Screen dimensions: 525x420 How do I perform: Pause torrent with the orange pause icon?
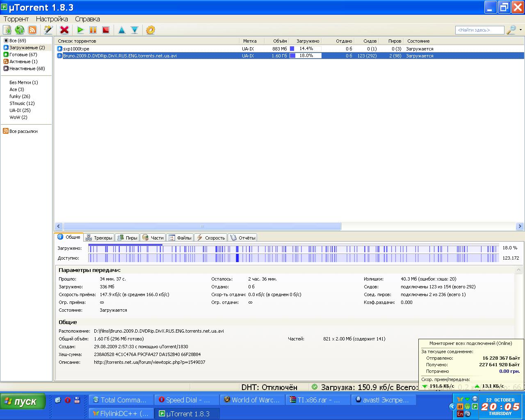pos(93,30)
